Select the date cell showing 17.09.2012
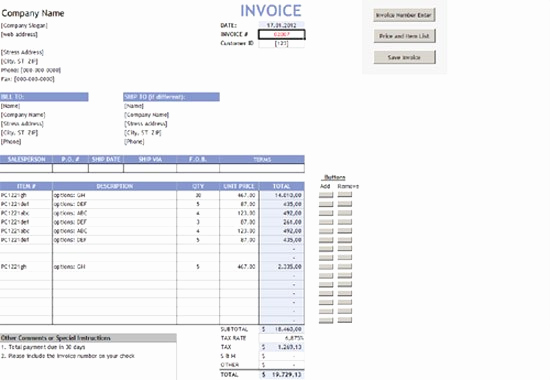The width and height of the screenshot is (550, 380). click(x=281, y=25)
